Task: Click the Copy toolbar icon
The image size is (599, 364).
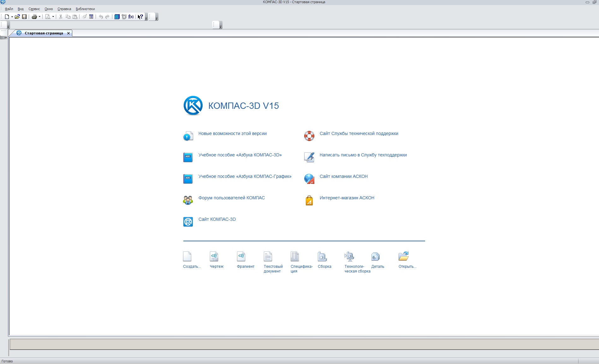Action: click(68, 17)
